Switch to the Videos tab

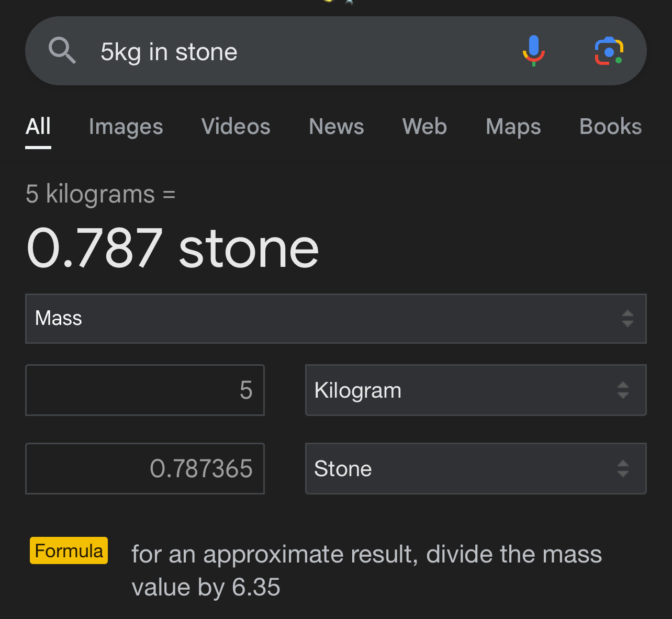(236, 127)
